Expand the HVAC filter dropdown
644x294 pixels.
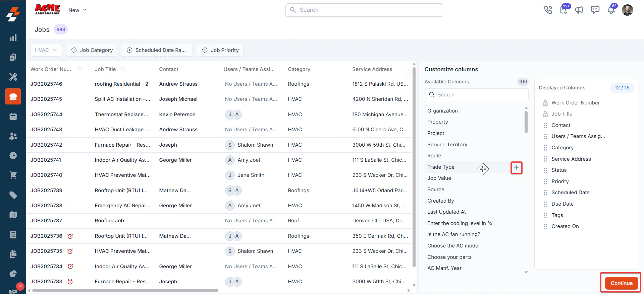(x=46, y=50)
